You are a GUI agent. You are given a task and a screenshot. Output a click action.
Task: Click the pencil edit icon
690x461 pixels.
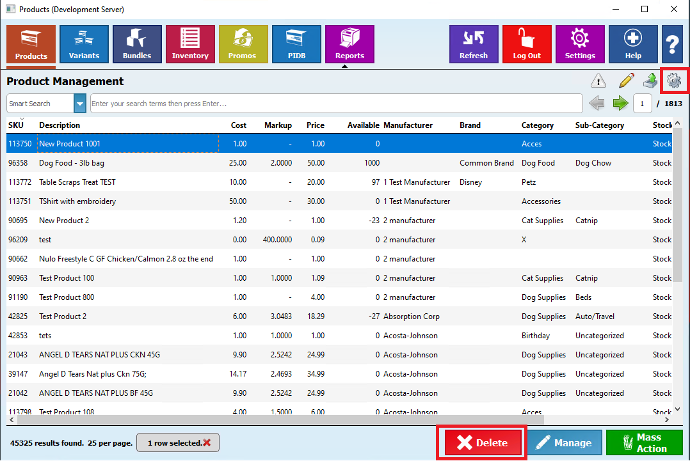(626, 81)
